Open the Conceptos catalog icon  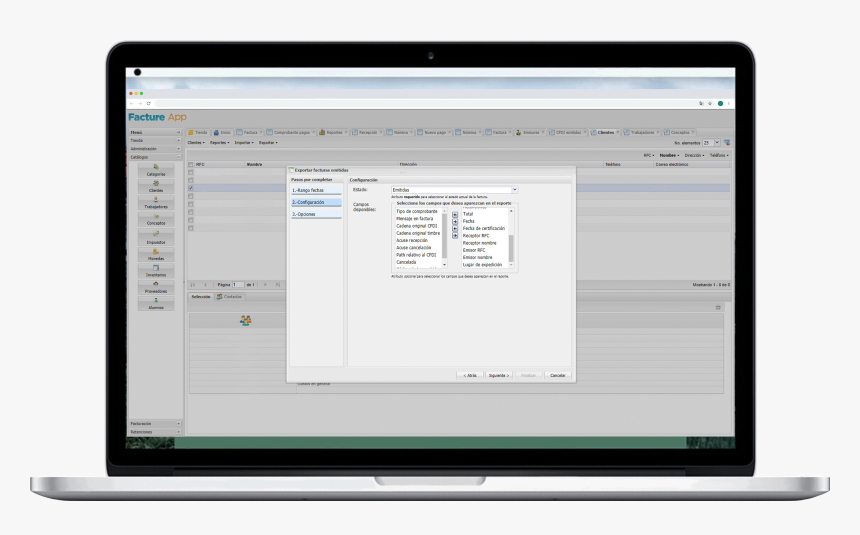point(156,219)
